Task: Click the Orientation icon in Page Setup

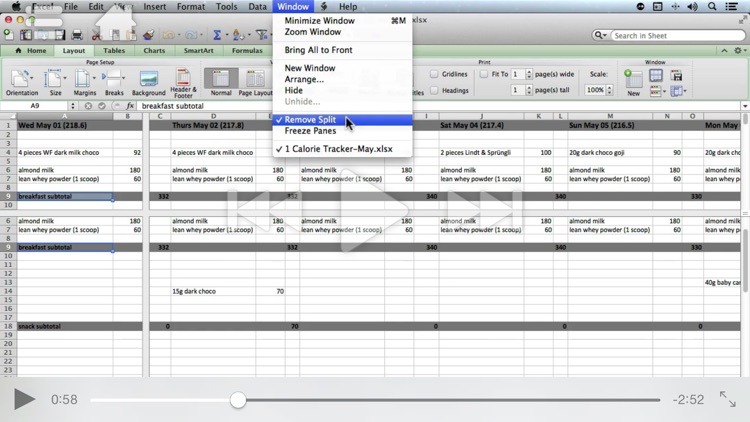Action: (19, 79)
